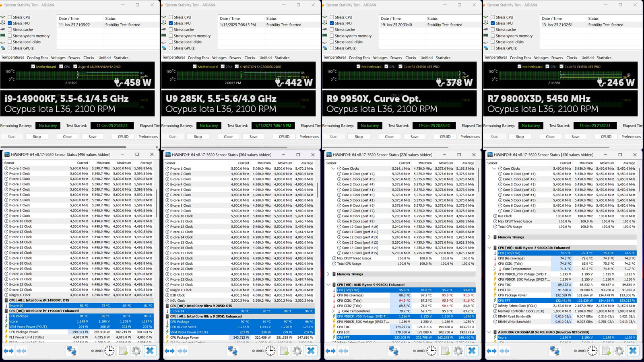
Task: Expand Memory Timings in HWiNFO 220-values-hidden window
Action: coord(328,274)
